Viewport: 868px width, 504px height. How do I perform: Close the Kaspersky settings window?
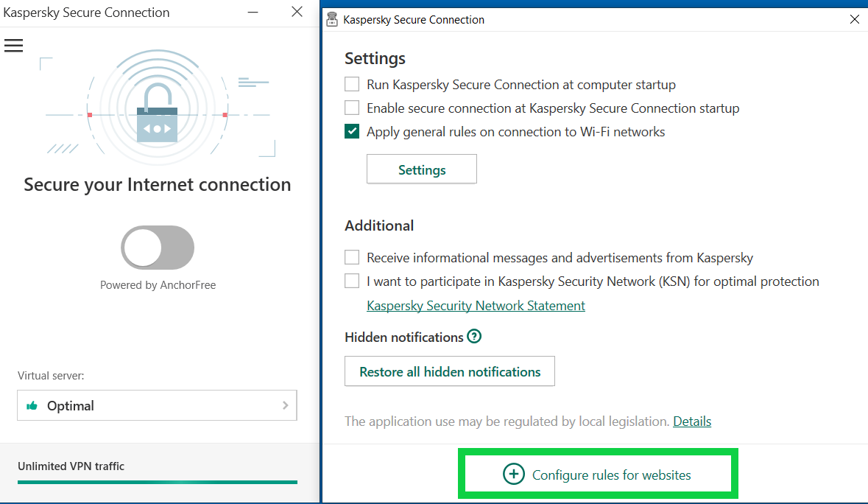855,19
